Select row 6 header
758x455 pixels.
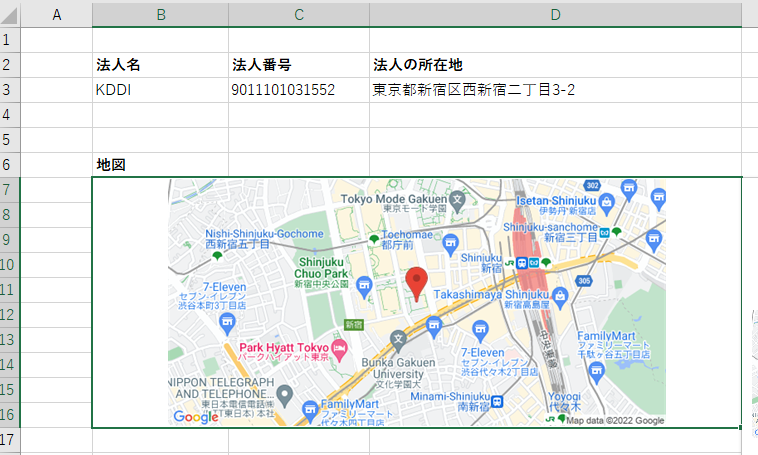pos(9,165)
